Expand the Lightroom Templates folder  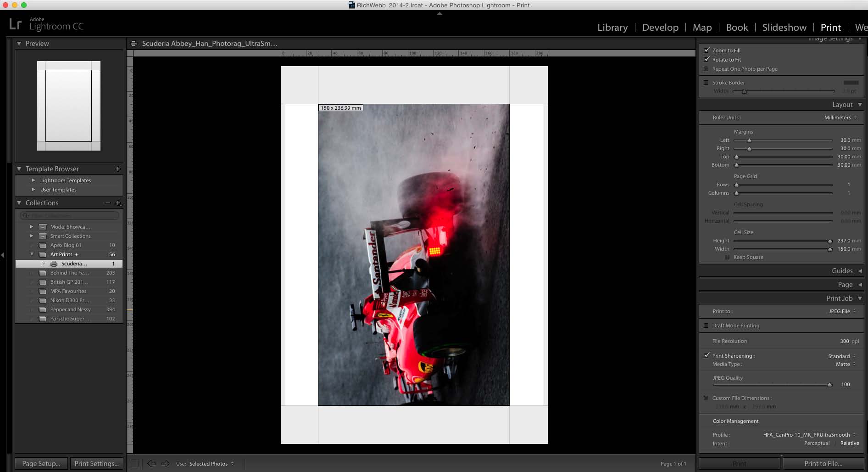point(33,180)
